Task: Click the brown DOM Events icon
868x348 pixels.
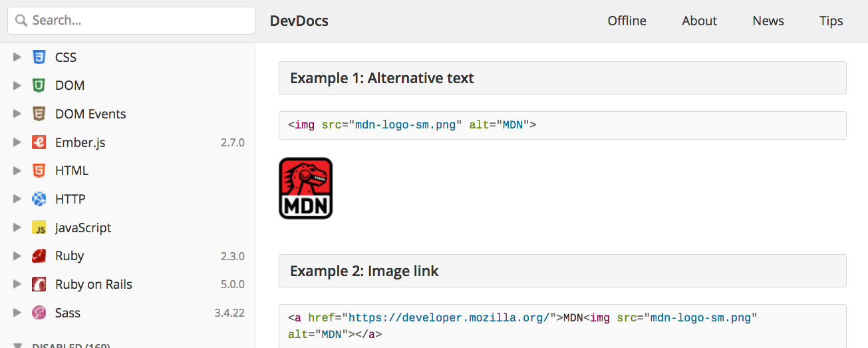Action: click(39, 114)
